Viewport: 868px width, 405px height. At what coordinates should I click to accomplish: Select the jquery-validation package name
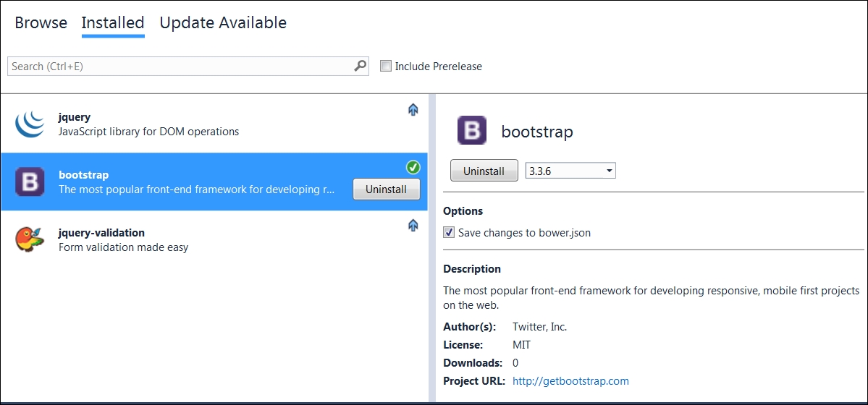coord(101,232)
